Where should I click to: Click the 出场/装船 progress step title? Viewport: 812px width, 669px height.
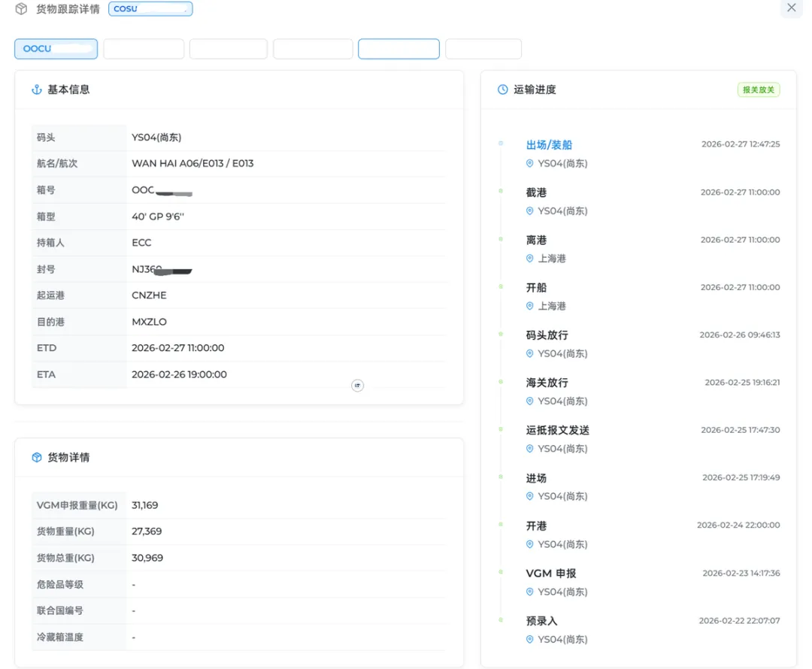(x=549, y=145)
